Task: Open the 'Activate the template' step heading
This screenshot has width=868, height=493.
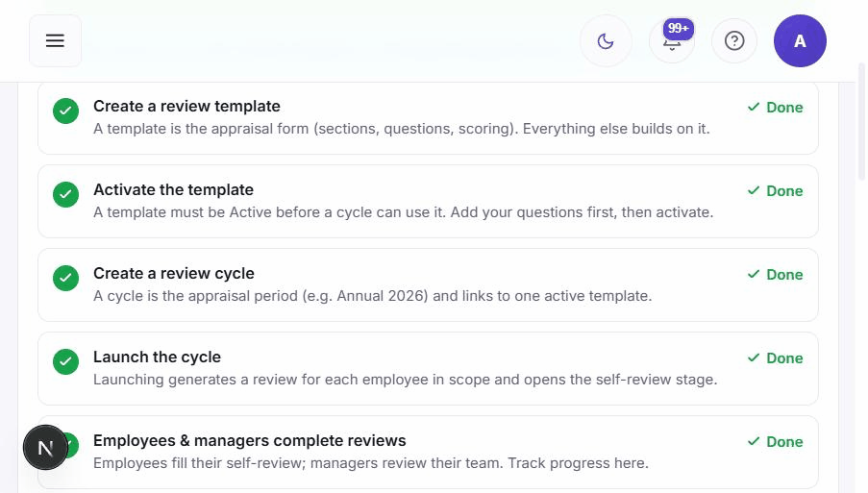Action: coord(173,189)
